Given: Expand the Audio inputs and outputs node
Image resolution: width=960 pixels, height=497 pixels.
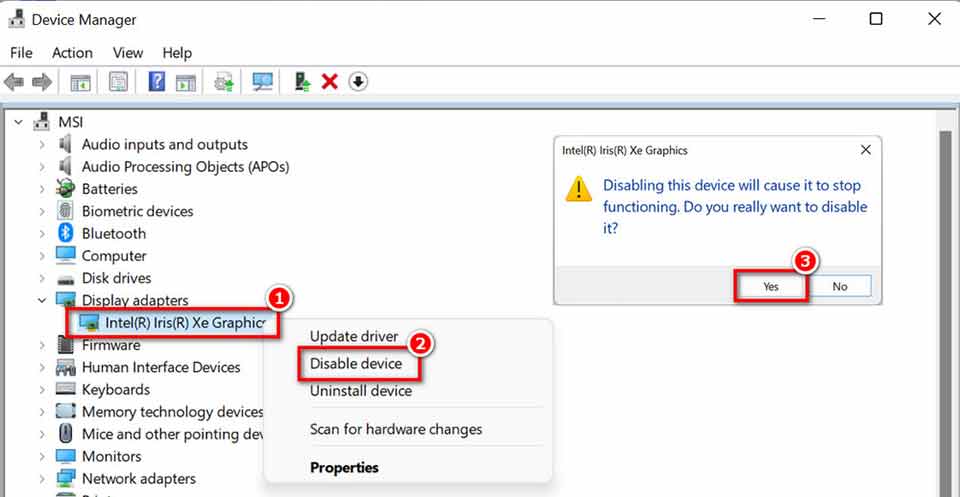Looking at the screenshot, I should (41, 145).
